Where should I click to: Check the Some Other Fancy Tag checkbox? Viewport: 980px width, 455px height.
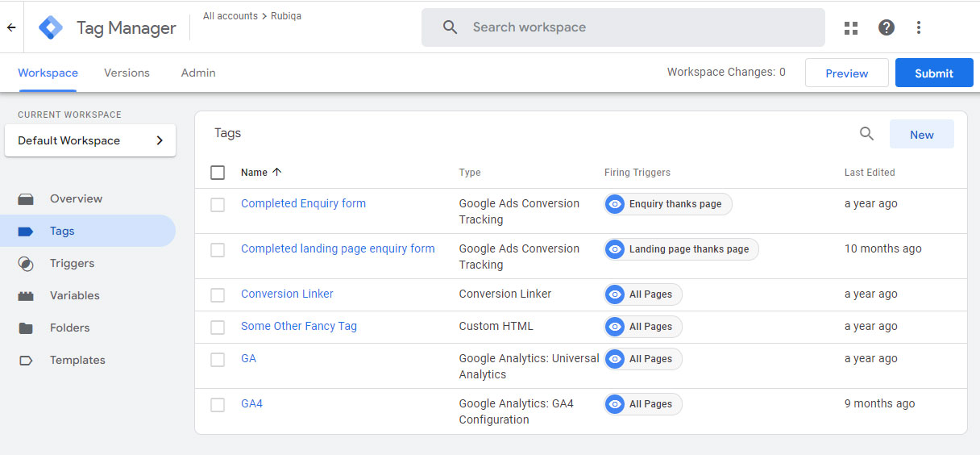tap(218, 328)
